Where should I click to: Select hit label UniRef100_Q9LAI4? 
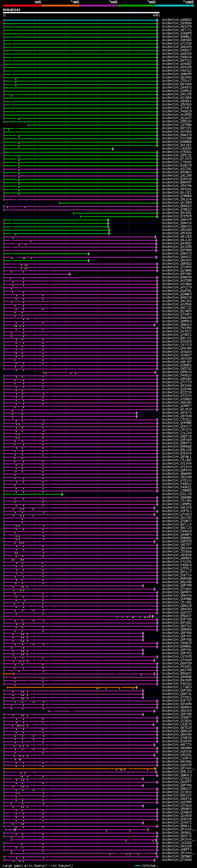(176, 199)
